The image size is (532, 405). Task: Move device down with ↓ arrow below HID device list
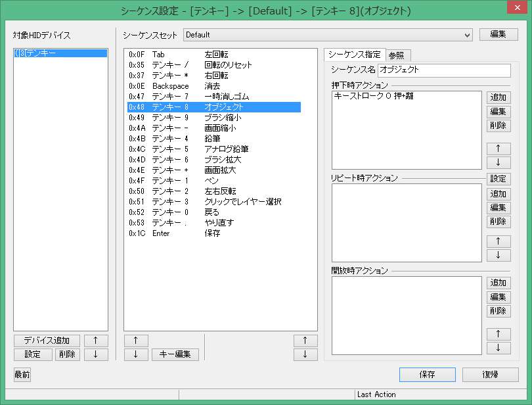pyautogui.click(x=95, y=354)
